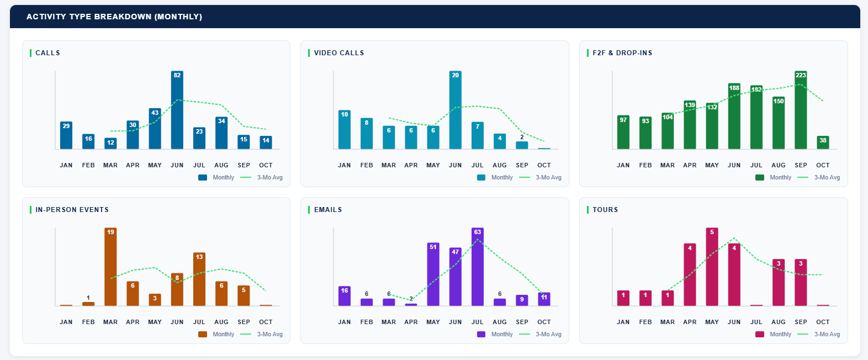The width and height of the screenshot is (868, 360).
Task: Select the January bar labeled 16 in Emails
Action: tap(345, 296)
